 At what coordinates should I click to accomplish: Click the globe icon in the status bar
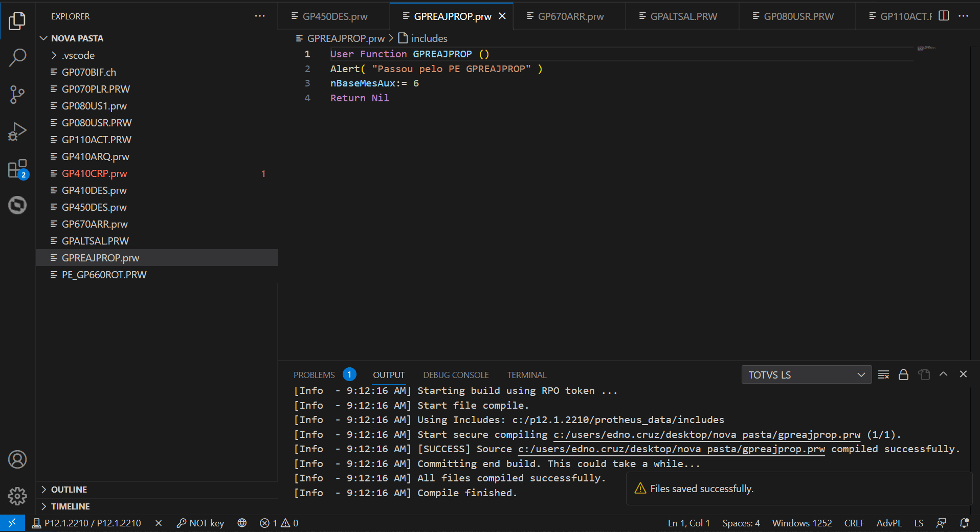[x=242, y=523]
